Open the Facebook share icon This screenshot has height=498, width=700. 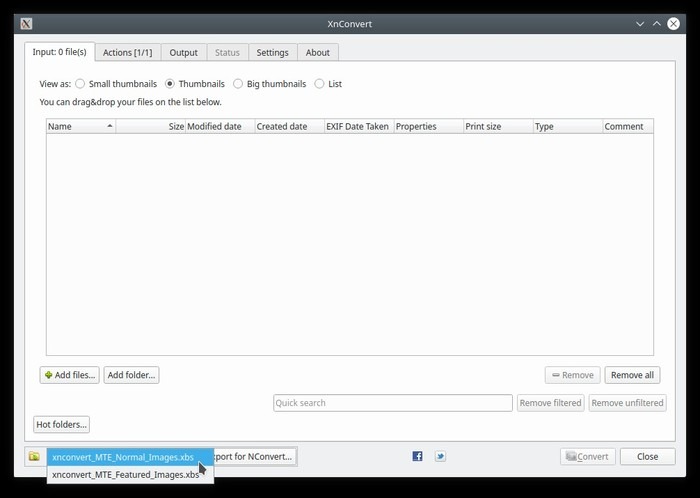click(x=417, y=456)
